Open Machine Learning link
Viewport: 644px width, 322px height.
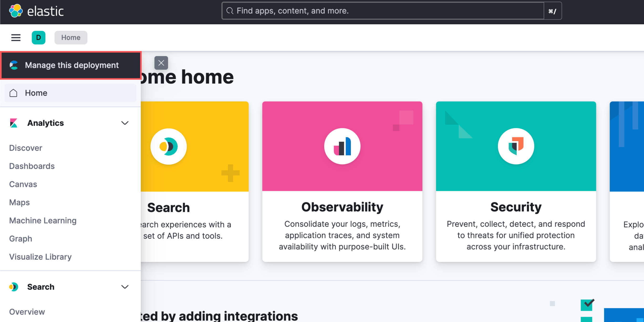pos(43,220)
